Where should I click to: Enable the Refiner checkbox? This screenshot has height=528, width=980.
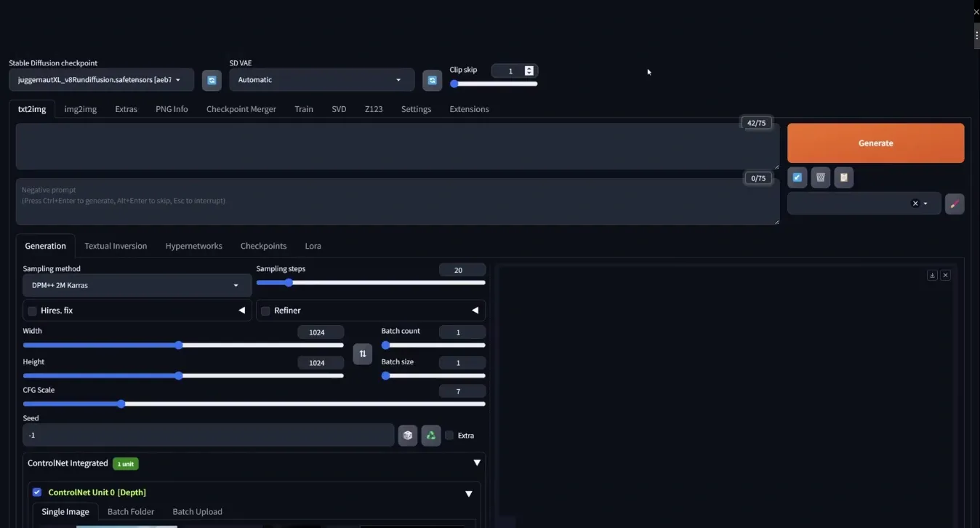pos(265,311)
